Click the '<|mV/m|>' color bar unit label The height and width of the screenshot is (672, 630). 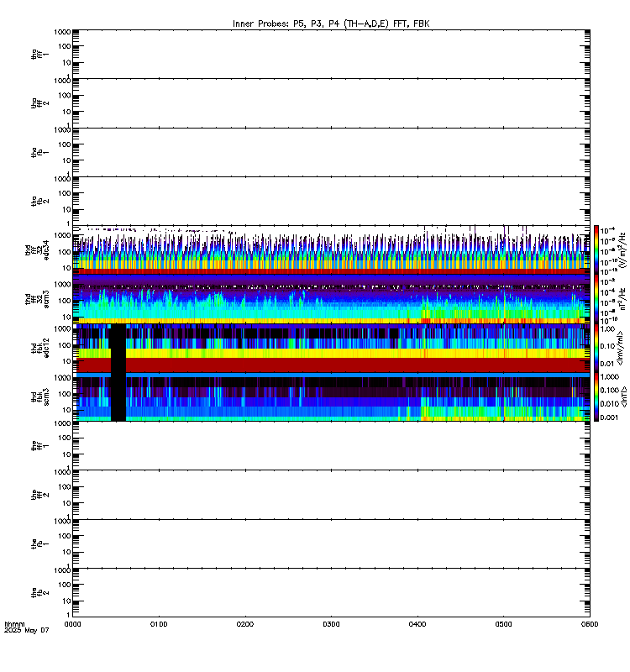pos(621,348)
